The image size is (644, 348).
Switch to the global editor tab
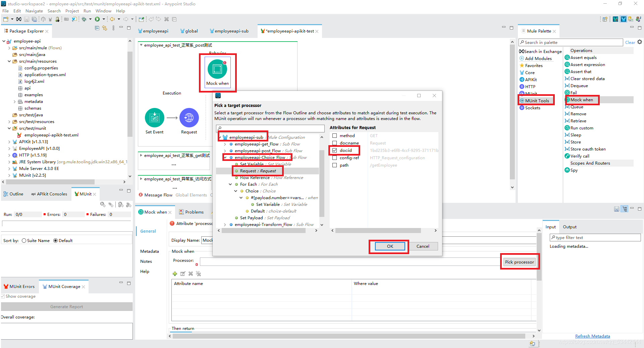point(189,31)
